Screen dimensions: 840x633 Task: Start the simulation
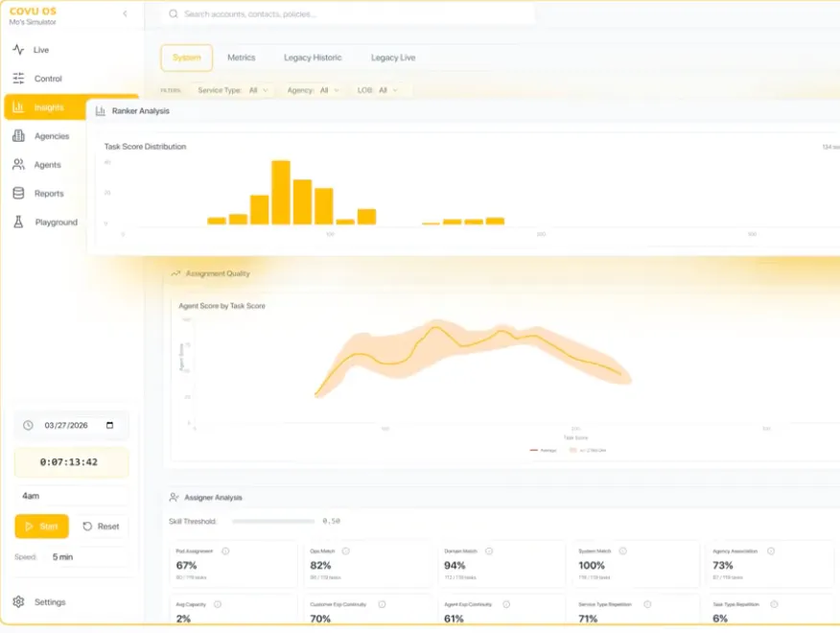pos(42,527)
